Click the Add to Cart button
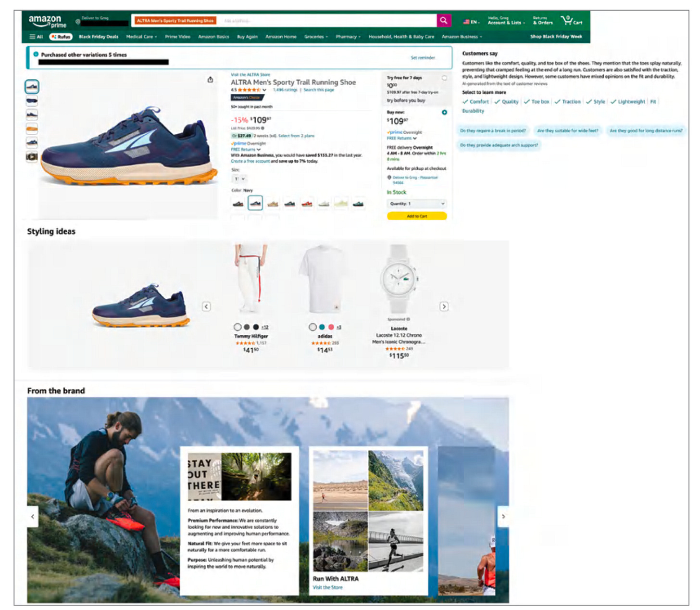 [x=417, y=216]
